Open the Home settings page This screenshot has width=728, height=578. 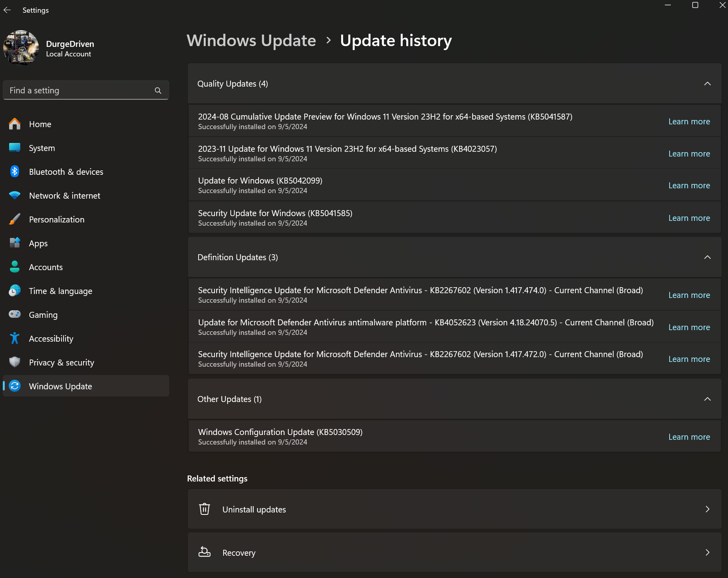(x=86, y=124)
